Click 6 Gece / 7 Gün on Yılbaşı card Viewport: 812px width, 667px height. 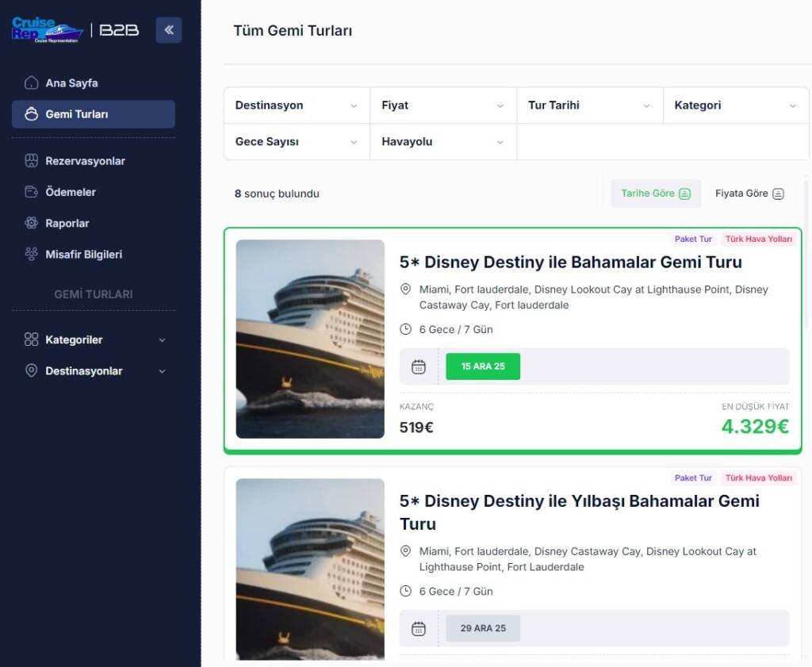(456, 592)
